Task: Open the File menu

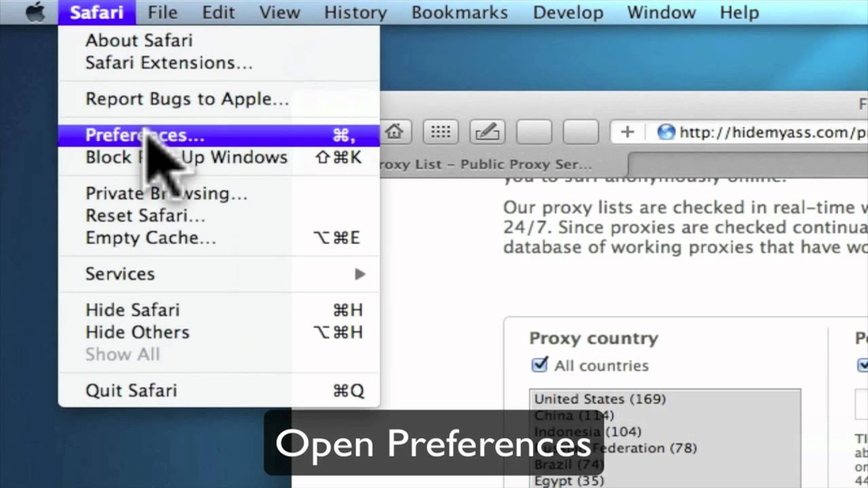Action: pos(162,12)
